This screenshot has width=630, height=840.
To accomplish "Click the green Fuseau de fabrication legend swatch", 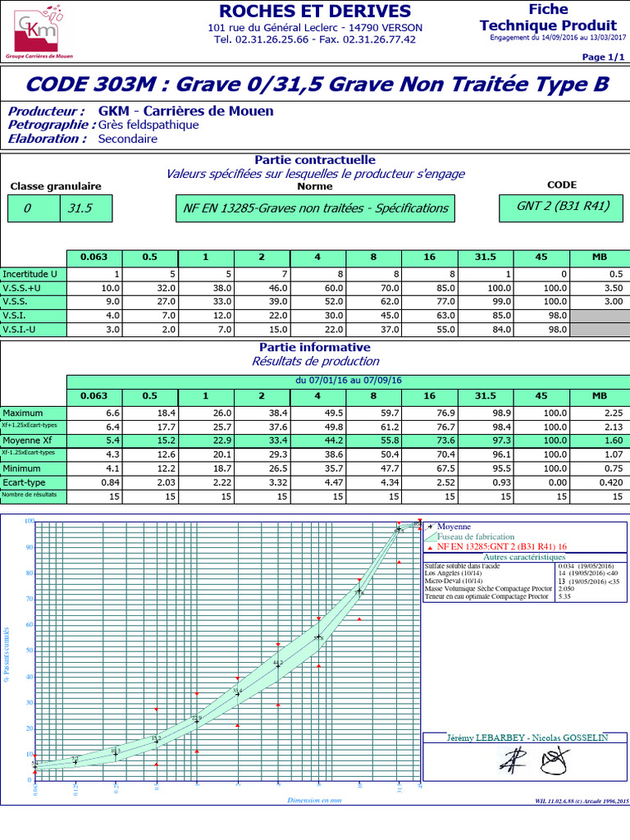I will click(430, 536).
